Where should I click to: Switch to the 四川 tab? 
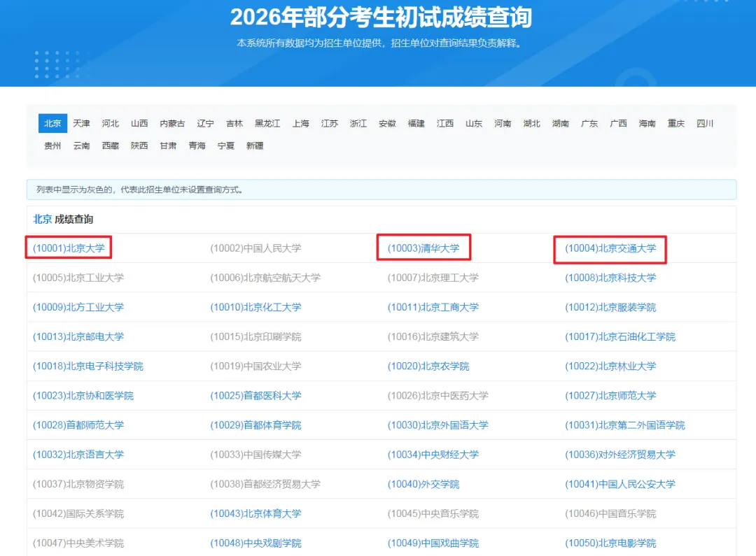pyautogui.click(x=705, y=123)
